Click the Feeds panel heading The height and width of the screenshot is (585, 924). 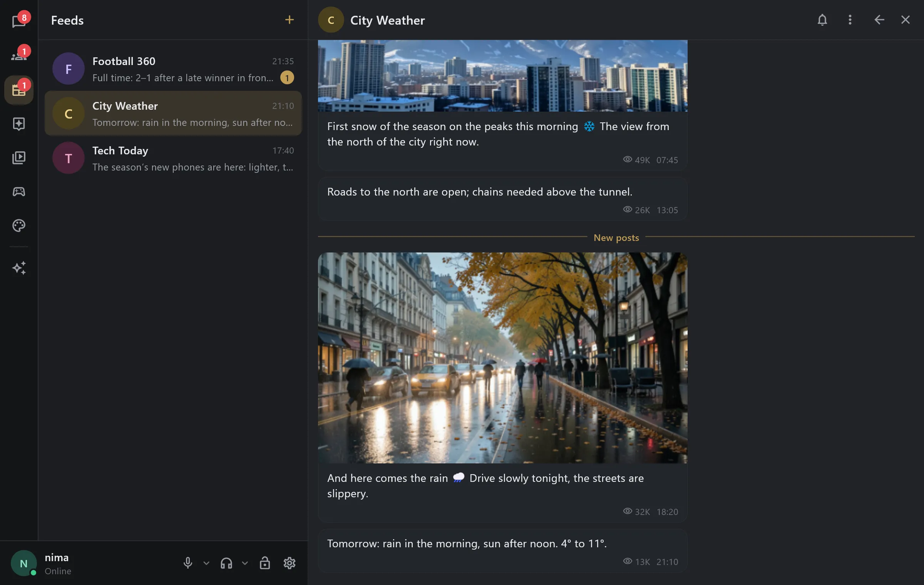[67, 20]
